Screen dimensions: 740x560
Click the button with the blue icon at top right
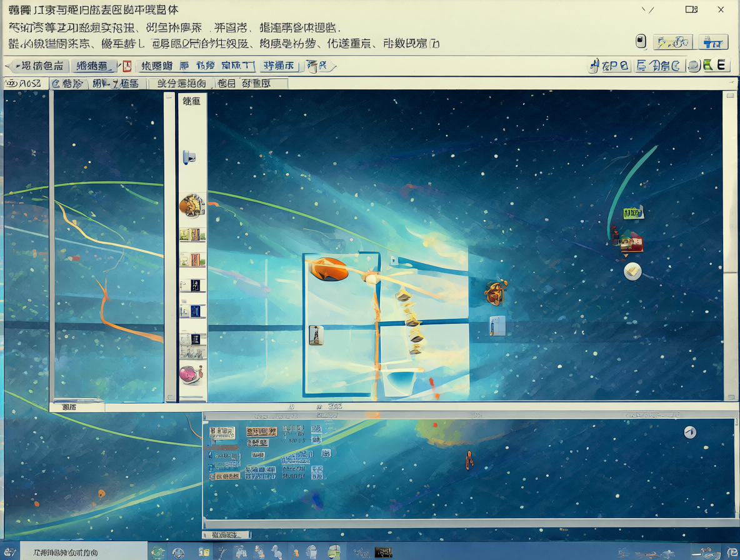click(713, 42)
